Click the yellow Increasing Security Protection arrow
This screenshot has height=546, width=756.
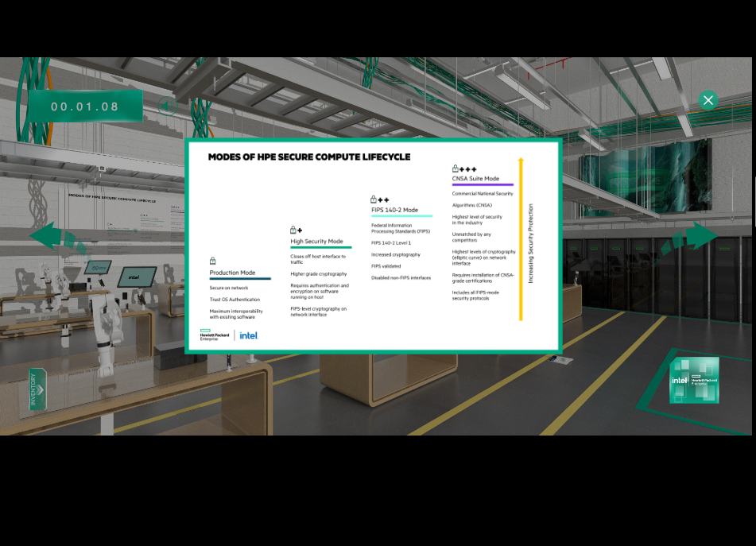pos(521,238)
